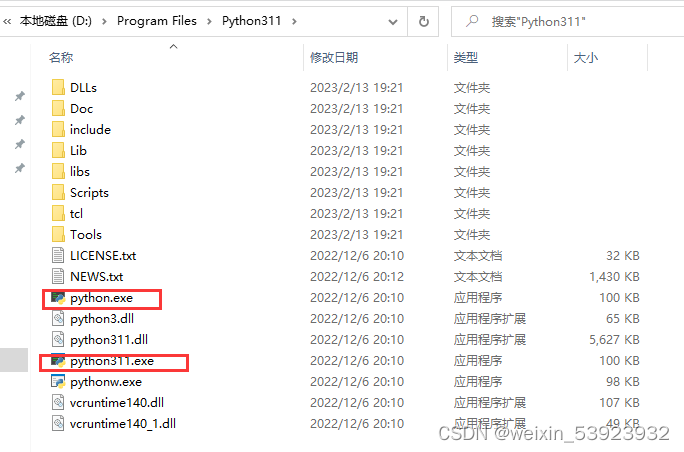The height and width of the screenshot is (452, 684).
Task: Click the Lib folder icon
Action: pos(58,150)
